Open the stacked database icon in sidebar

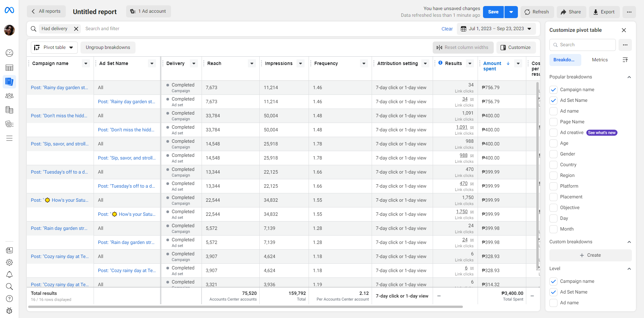click(9, 110)
